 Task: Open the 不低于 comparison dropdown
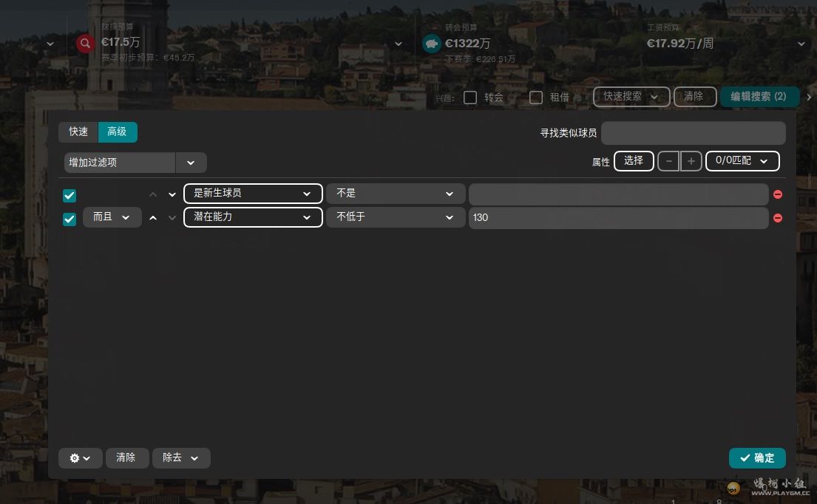pos(396,217)
